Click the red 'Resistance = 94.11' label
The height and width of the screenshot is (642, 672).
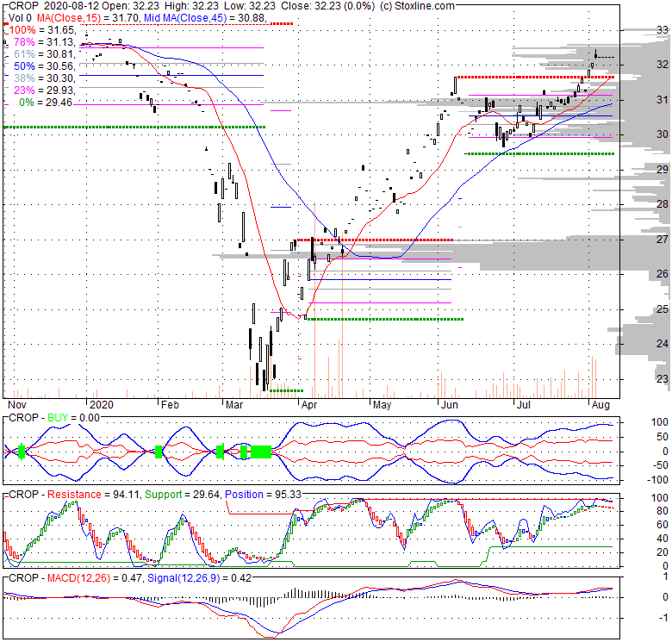93,495
